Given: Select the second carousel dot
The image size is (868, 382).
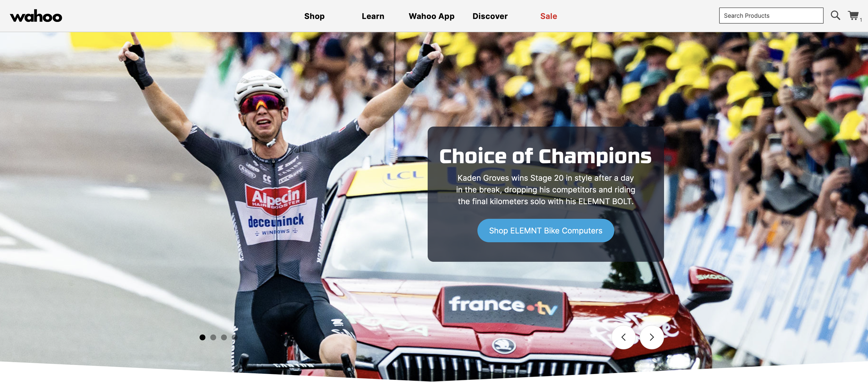Looking at the screenshot, I should click(213, 337).
